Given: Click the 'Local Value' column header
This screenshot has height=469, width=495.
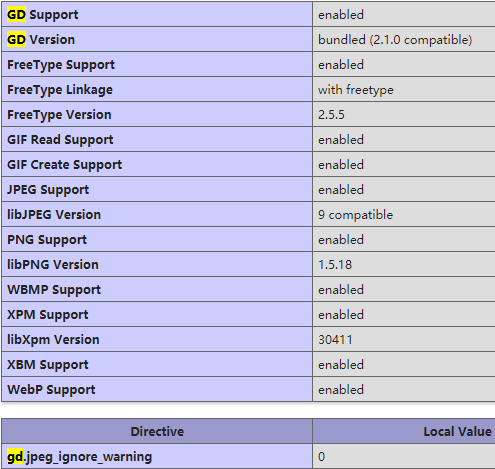Looking at the screenshot, I should 457,431.
